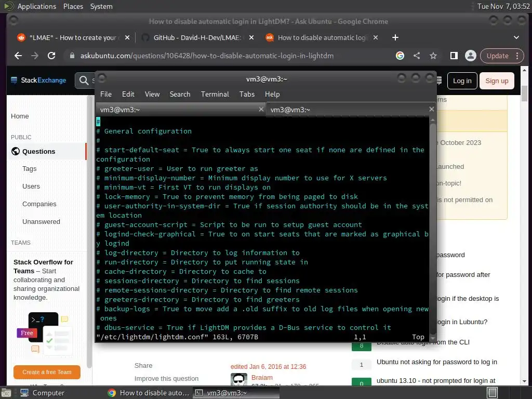Image resolution: width=532 pixels, height=399 pixels.
Task: Open a new Chrome tab
Action: [x=395, y=37]
